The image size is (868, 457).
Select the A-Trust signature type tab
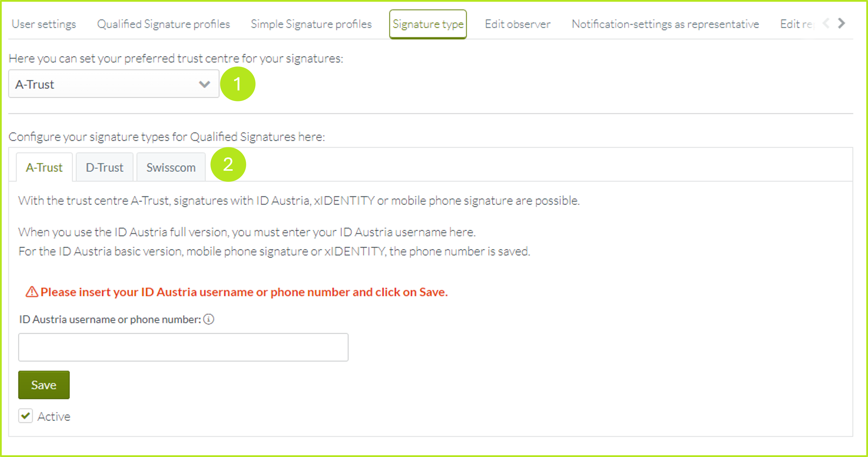click(44, 167)
